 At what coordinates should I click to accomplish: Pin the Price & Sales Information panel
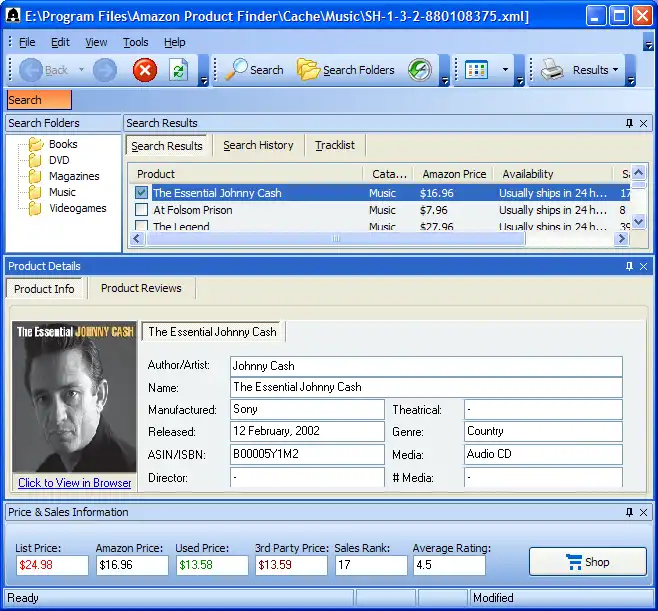629,512
